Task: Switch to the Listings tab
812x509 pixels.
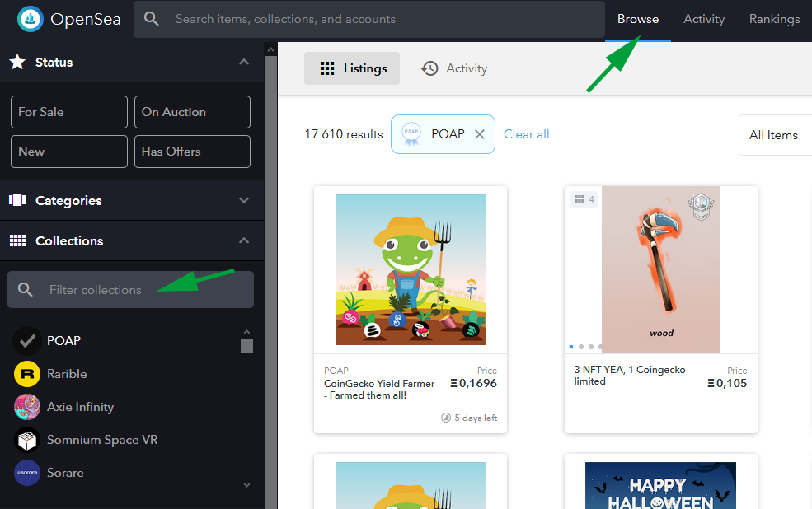Action: pos(352,68)
